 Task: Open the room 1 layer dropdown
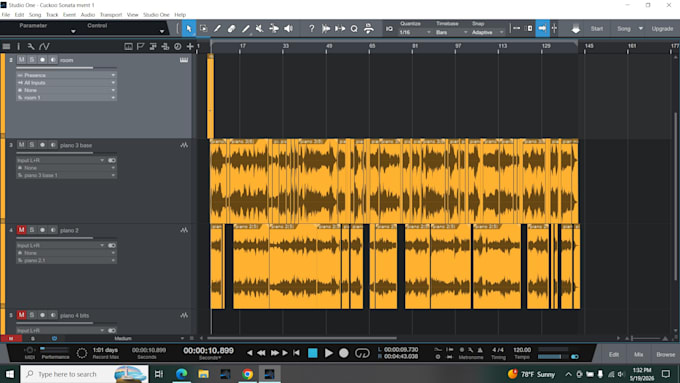pyautogui.click(x=66, y=98)
